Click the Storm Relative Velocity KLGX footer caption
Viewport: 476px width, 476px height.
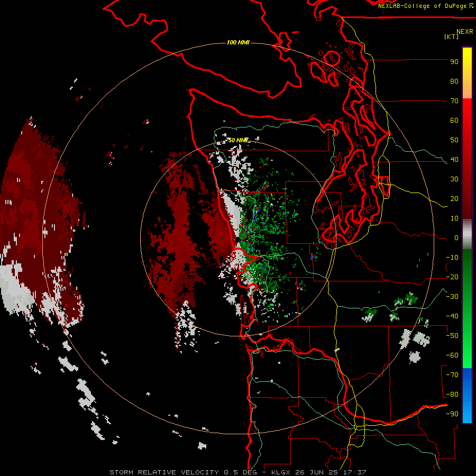(238, 472)
